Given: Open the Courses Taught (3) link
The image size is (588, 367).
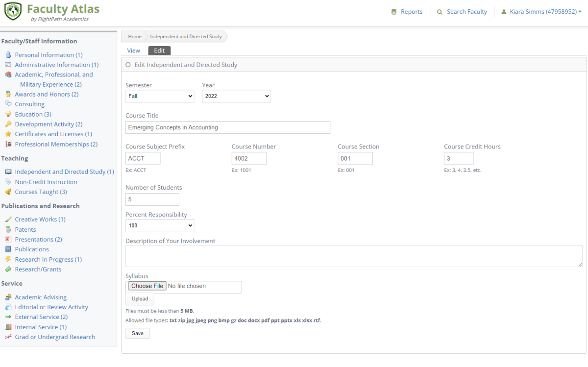Looking at the screenshot, I should (x=41, y=192).
